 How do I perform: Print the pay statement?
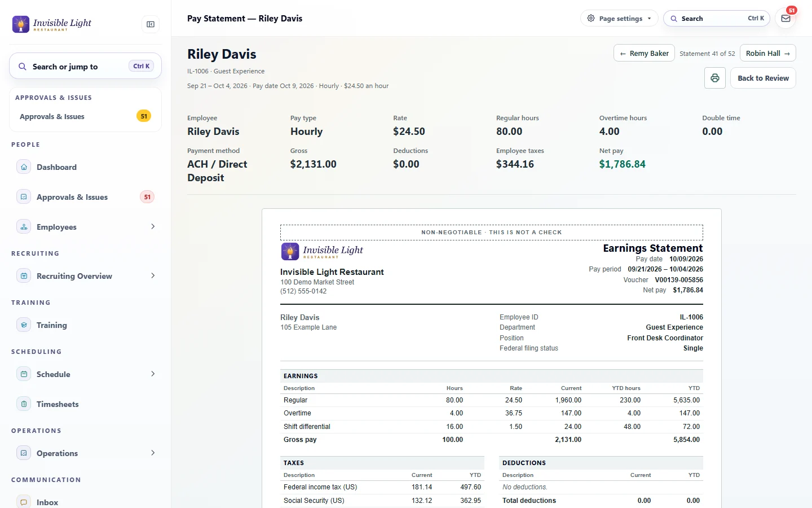pyautogui.click(x=715, y=78)
